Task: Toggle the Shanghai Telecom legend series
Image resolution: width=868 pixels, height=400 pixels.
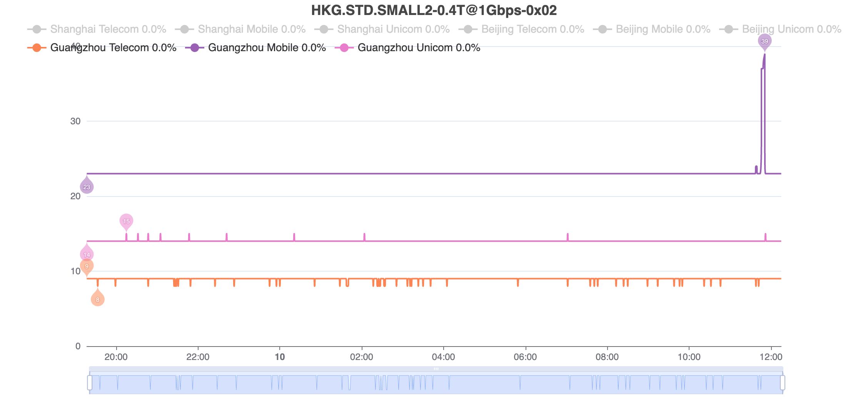Action: [x=97, y=29]
